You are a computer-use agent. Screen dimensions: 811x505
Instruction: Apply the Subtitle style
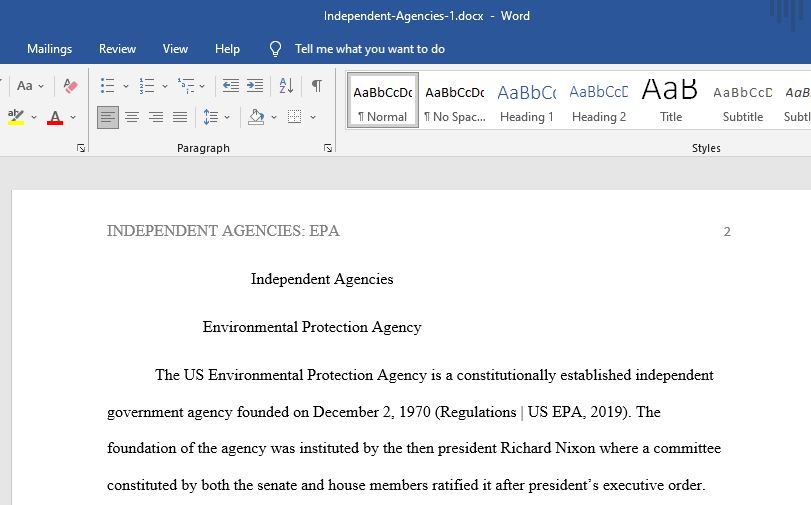(743, 100)
